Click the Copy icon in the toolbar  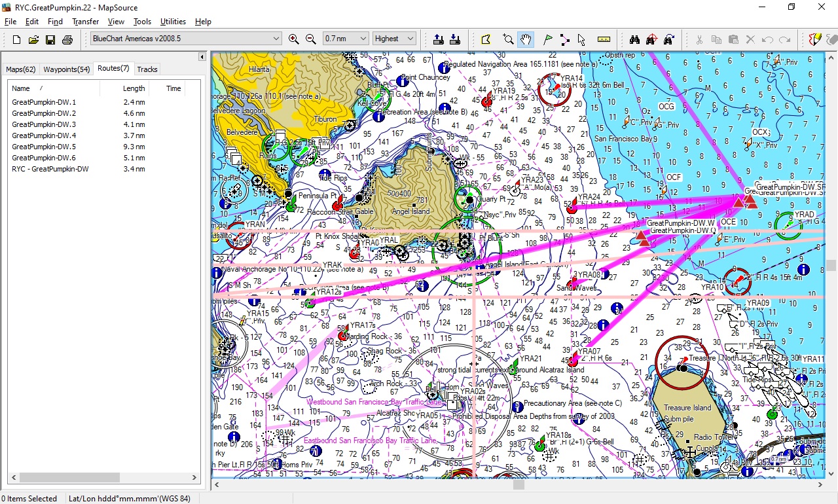tap(716, 39)
